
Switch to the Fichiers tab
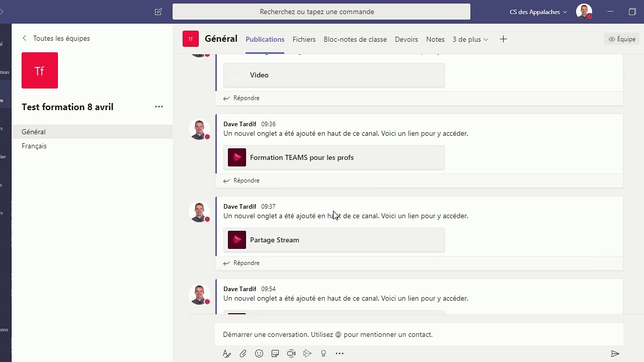pyautogui.click(x=304, y=39)
